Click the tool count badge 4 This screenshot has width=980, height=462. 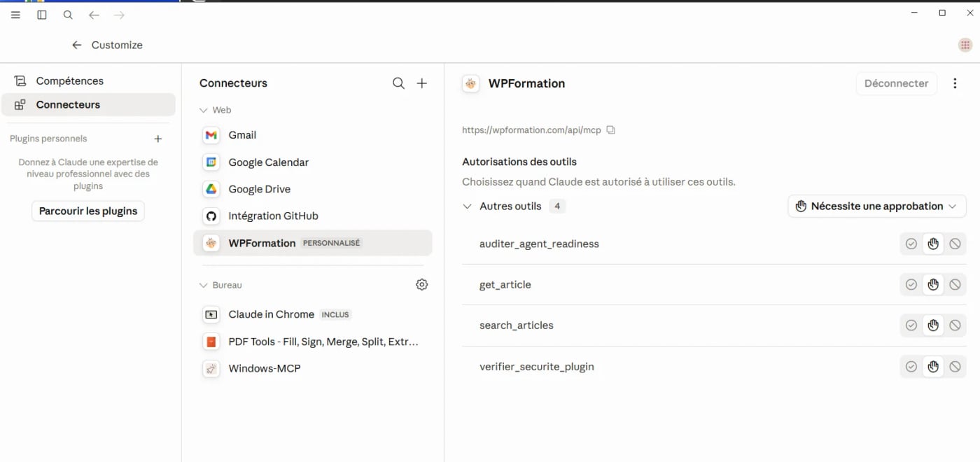click(557, 206)
